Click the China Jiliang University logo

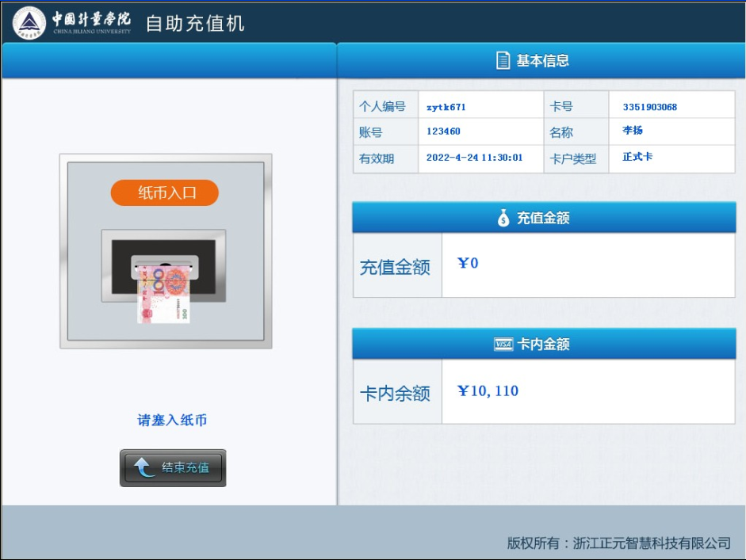(x=71, y=22)
